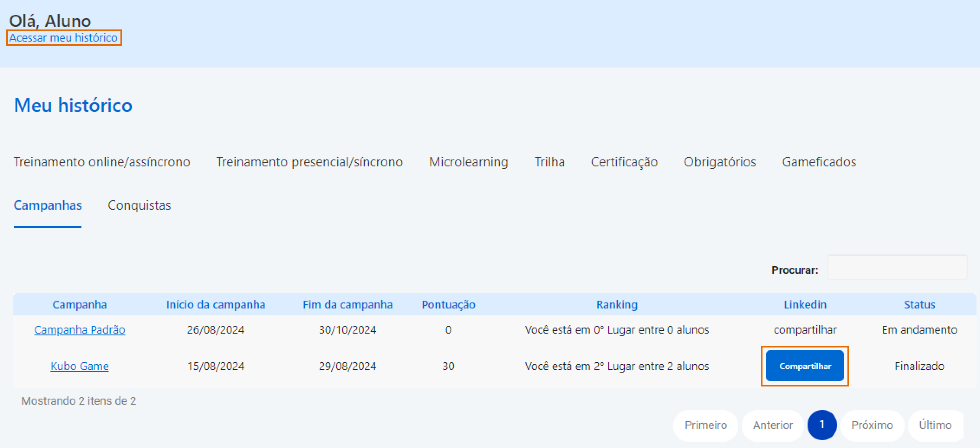The width and height of the screenshot is (980, 448).
Task: Sort by the Status column header
Action: coord(919,305)
